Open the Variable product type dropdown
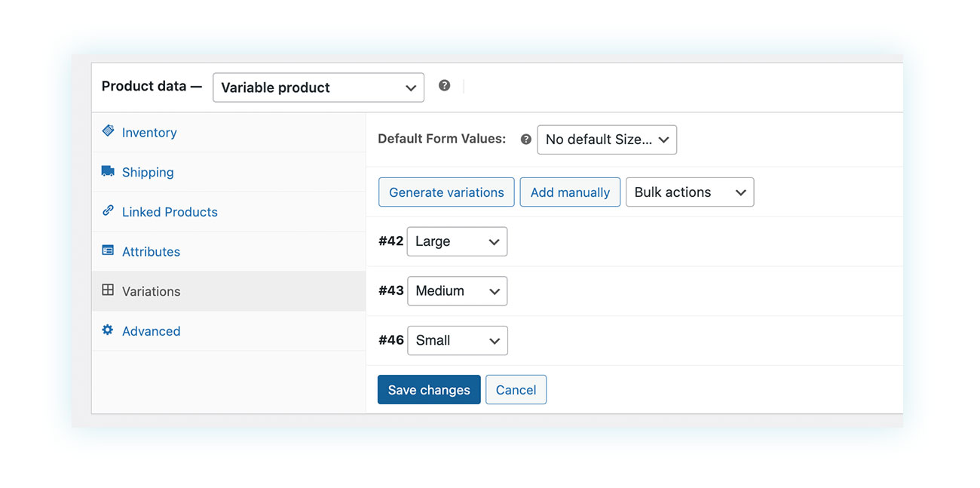The image size is (980, 488). tap(318, 87)
